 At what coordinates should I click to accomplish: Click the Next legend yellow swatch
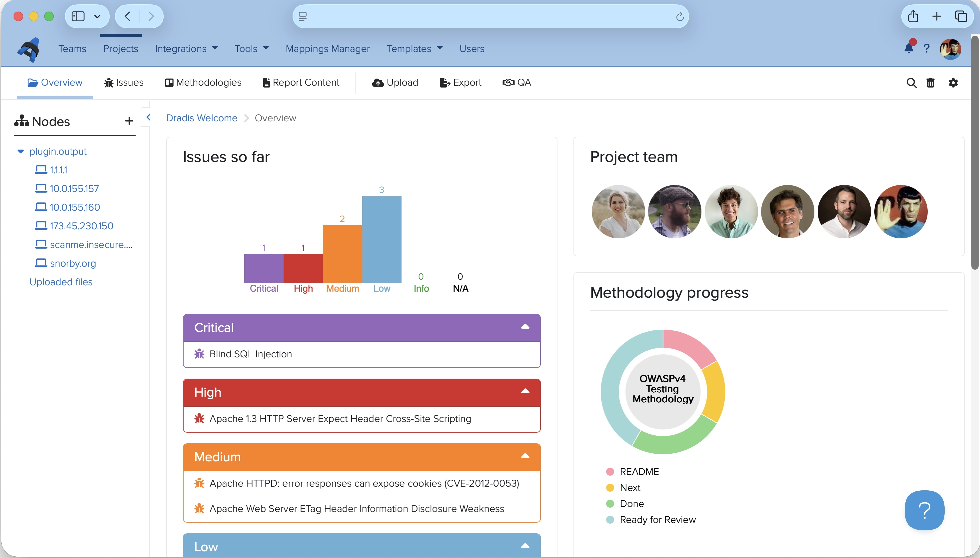point(610,487)
